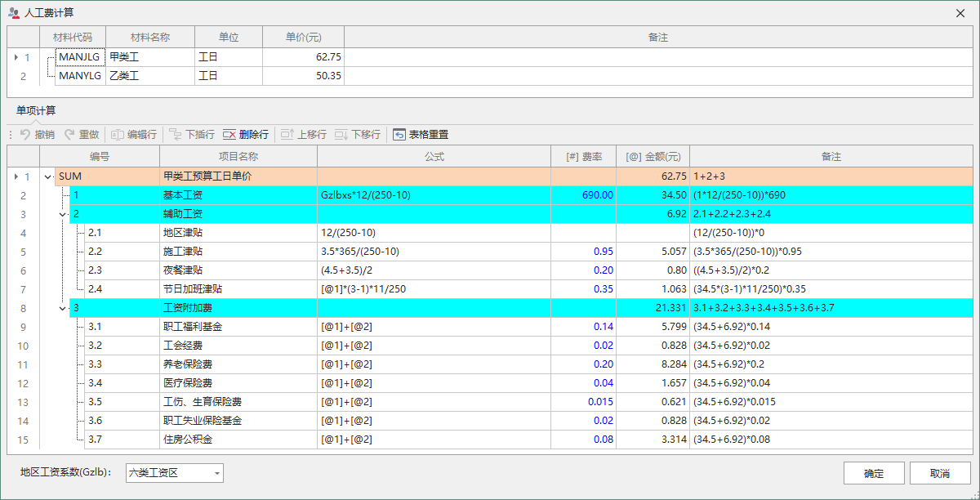Click the 690.00 rate cell
Image resolution: width=980 pixels, height=500 pixels.
pos(583,195)
